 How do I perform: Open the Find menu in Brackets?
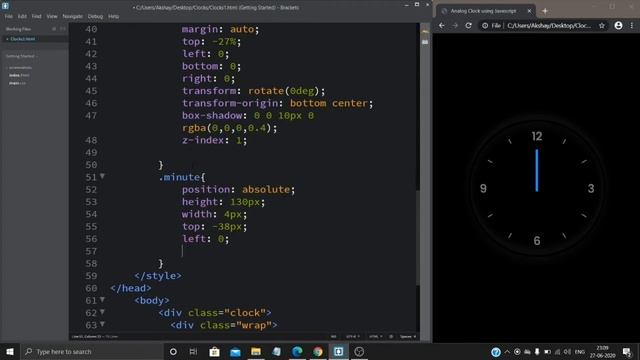coord(37,16)
